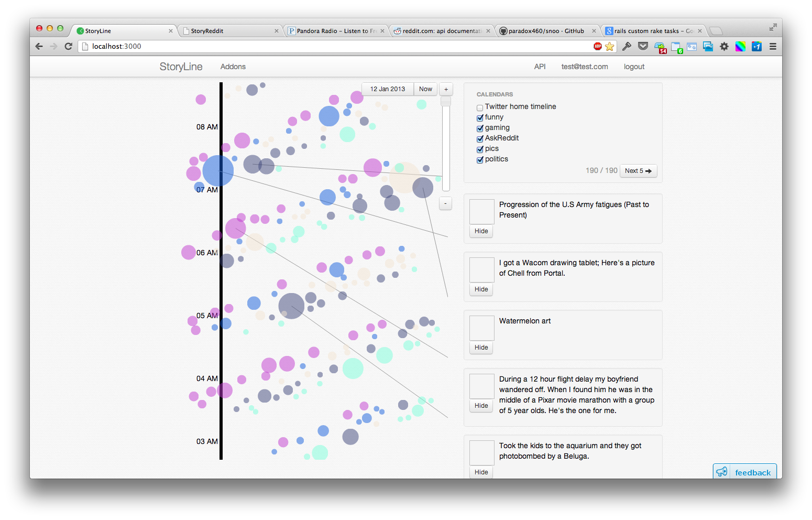Zoom in with the plus button
This screenshot has height=520, width=812.
point(446,89)
